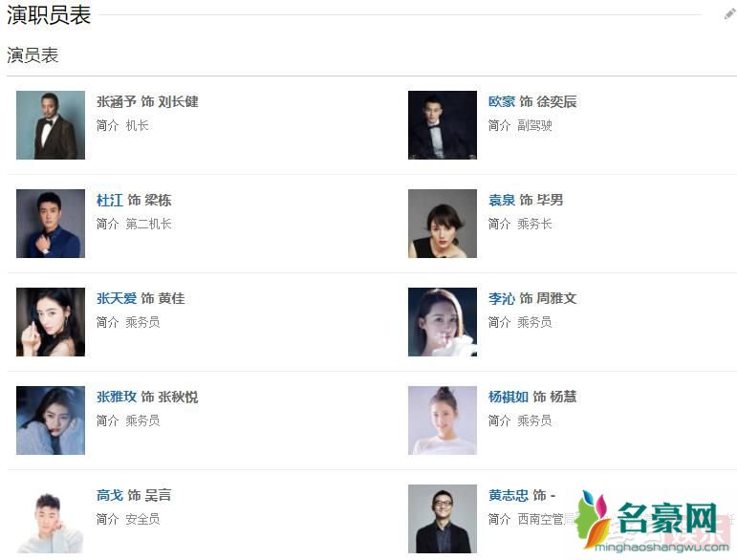Click 袁泉 portrait photo

(x=442, y=224)
